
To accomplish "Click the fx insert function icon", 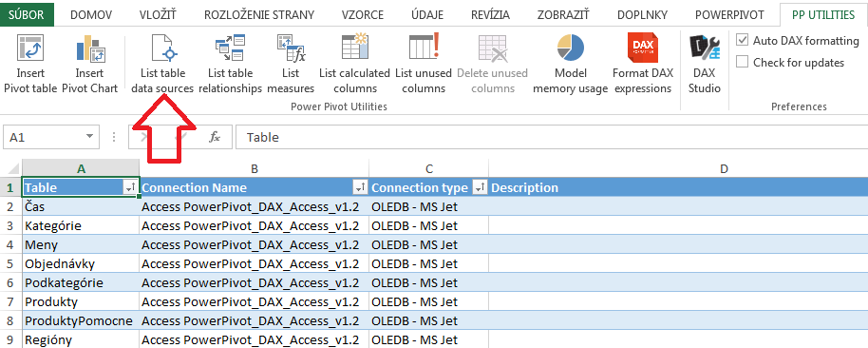I will pos(215,137).
